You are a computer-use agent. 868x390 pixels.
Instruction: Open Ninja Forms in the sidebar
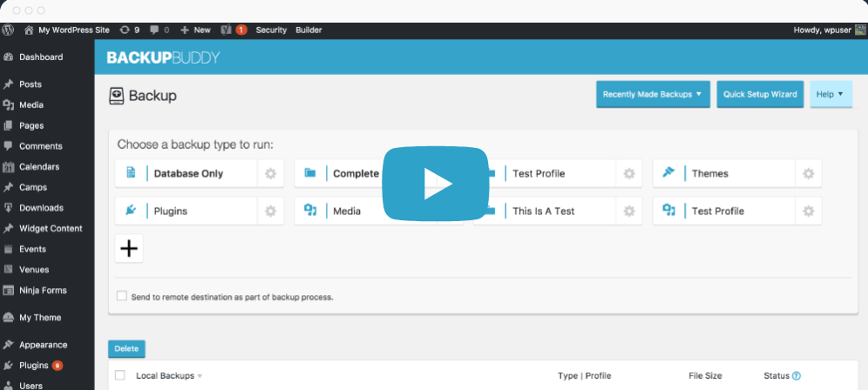click(42, 290)
